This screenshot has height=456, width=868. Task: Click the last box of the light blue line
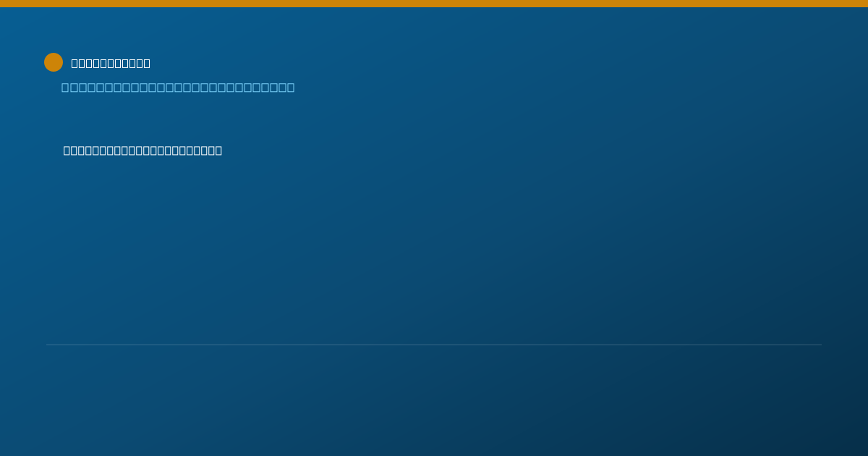pyautogui.click(x=291, y=88)
